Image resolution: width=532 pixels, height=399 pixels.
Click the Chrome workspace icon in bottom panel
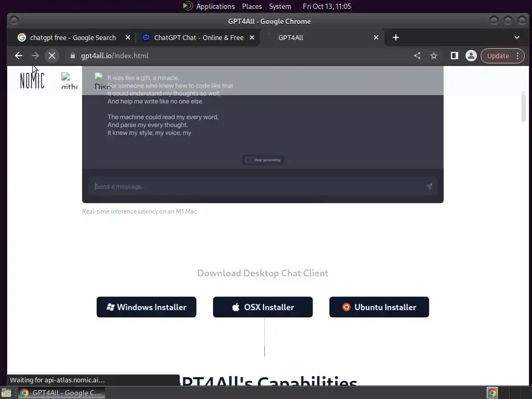[493, 393]
